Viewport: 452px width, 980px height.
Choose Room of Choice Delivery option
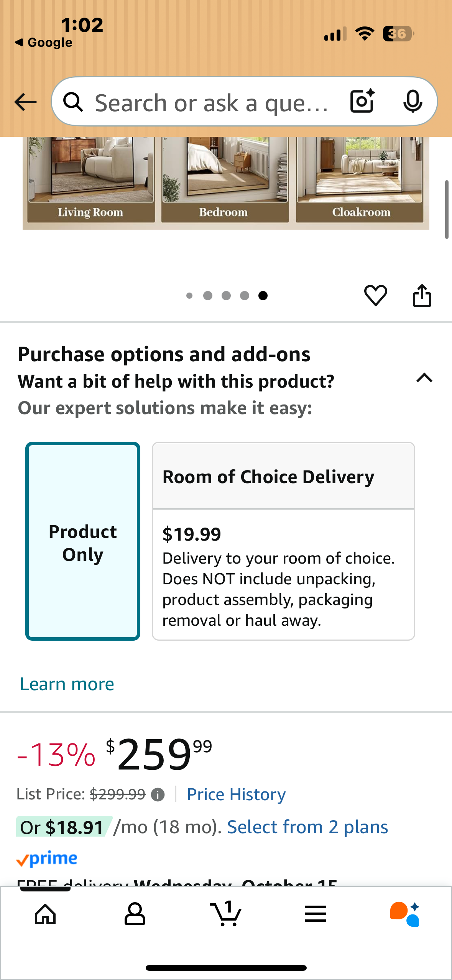[283, 541]
